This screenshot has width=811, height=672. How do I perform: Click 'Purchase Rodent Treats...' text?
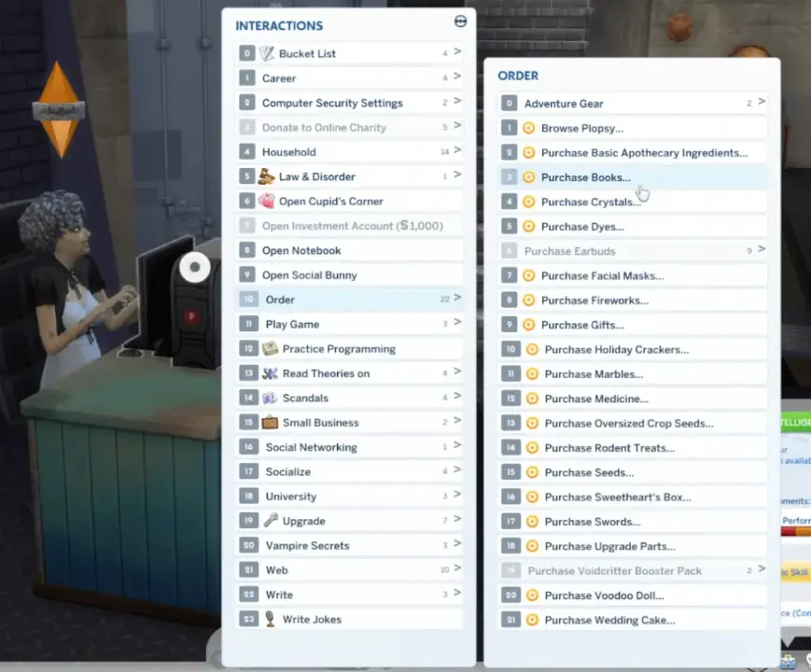[609, 448]
